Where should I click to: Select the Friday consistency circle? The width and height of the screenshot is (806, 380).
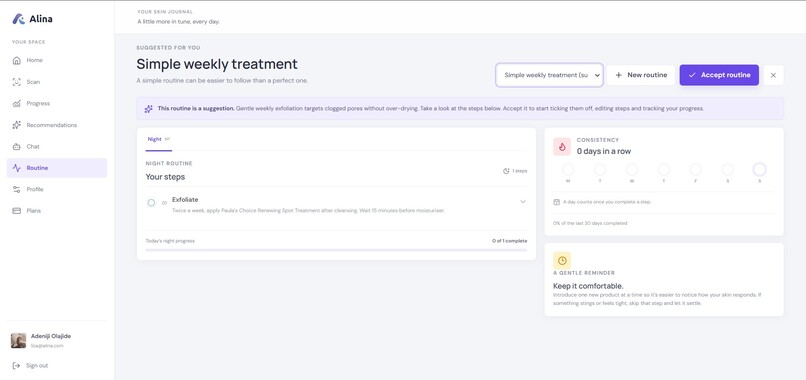[x=695, y=170]
